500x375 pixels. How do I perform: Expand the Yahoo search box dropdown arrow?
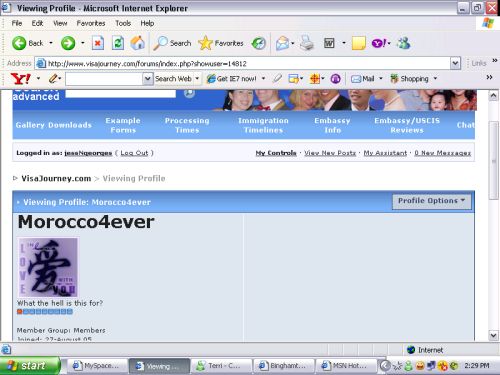click(x=148, y=79)
